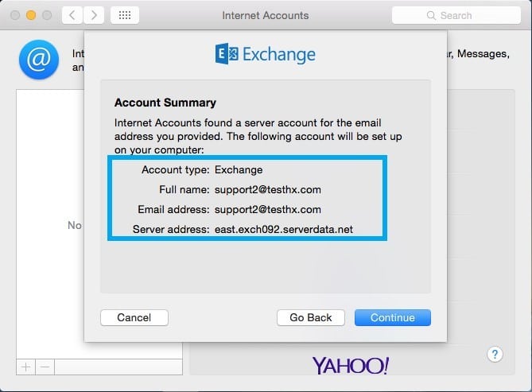This screenshot has width=532, height=392.
Task: Click the Account Summary heading
Action: click(165, 103)
